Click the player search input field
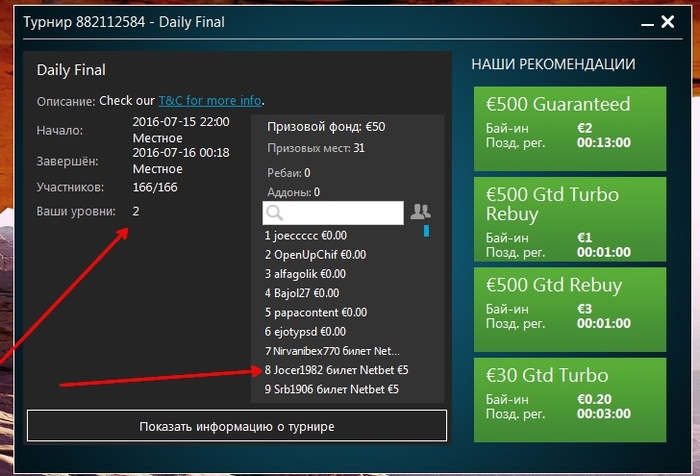 pos(333,213)
